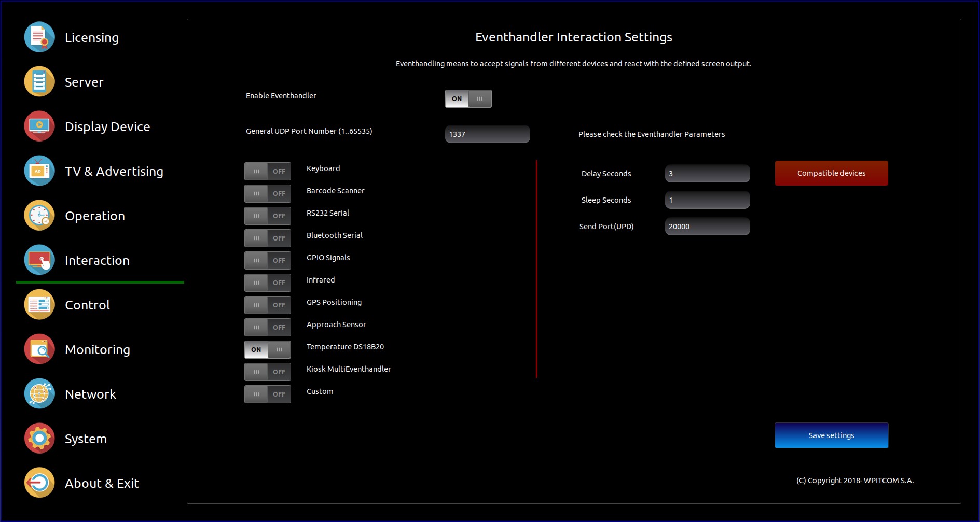Click the General UDP Port Number field
The width and height of the screenshot is (980, 522).
point(487,134)
